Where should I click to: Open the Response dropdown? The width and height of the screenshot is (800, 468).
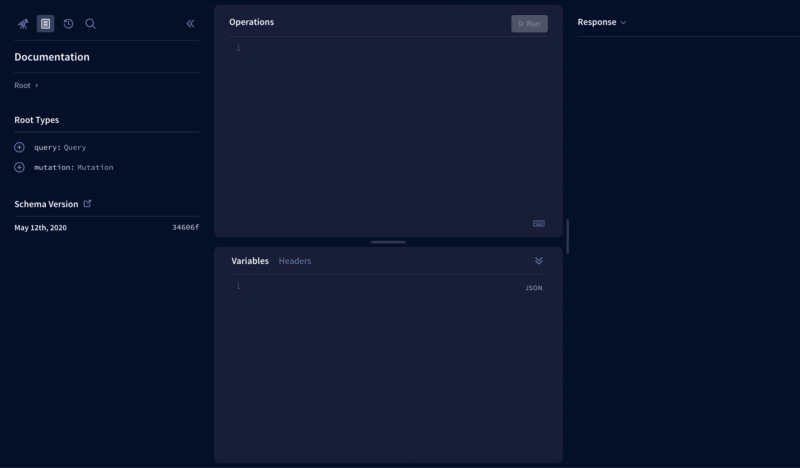[x=602, y=22]
